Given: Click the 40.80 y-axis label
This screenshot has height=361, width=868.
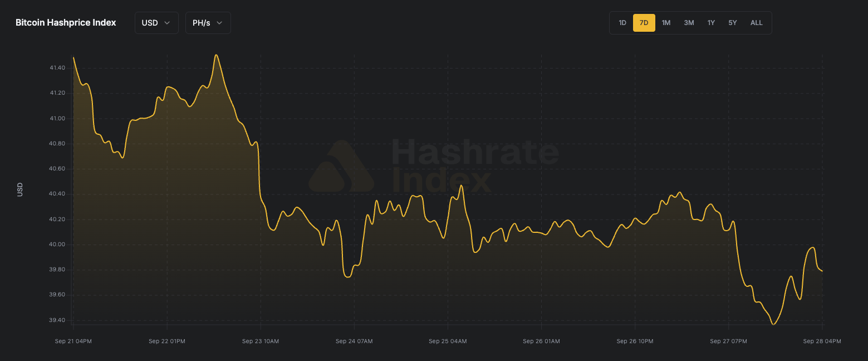Looking at the screenshot, I should 57,144.
